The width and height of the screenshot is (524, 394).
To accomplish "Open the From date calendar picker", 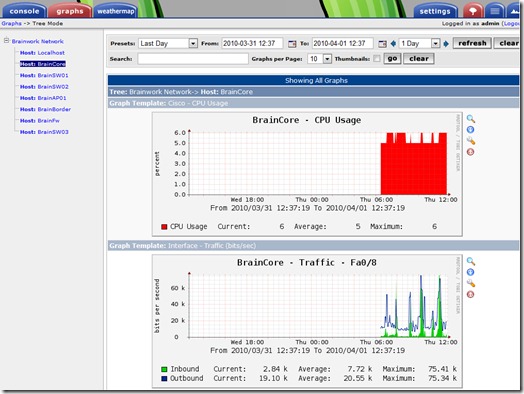I will (292, 43).
